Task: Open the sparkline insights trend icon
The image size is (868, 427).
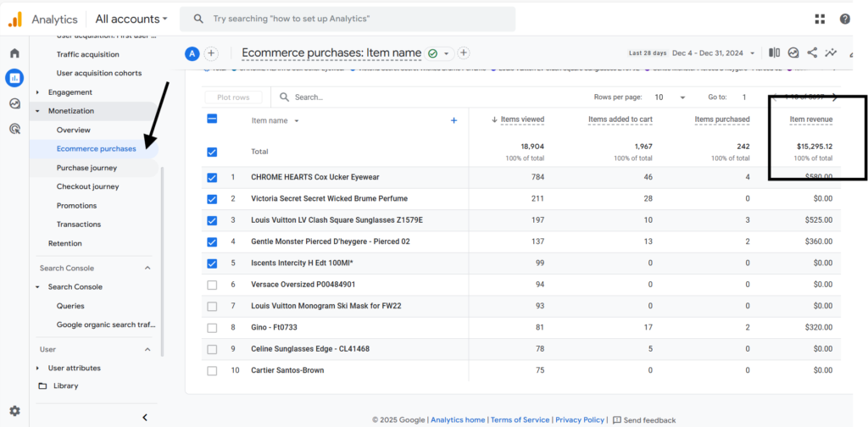Action: pyautogui.click(x=831, y=53)
